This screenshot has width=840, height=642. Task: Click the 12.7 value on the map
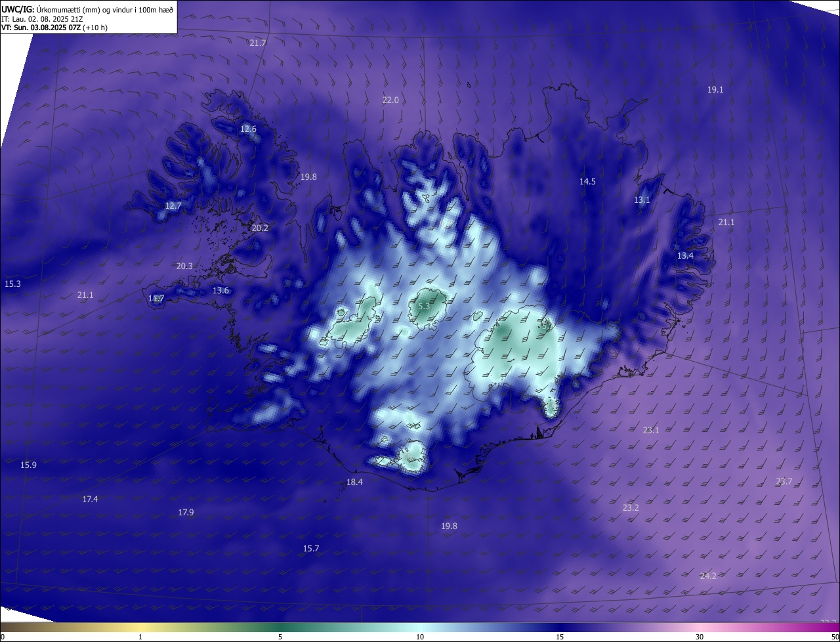point(173,205)
